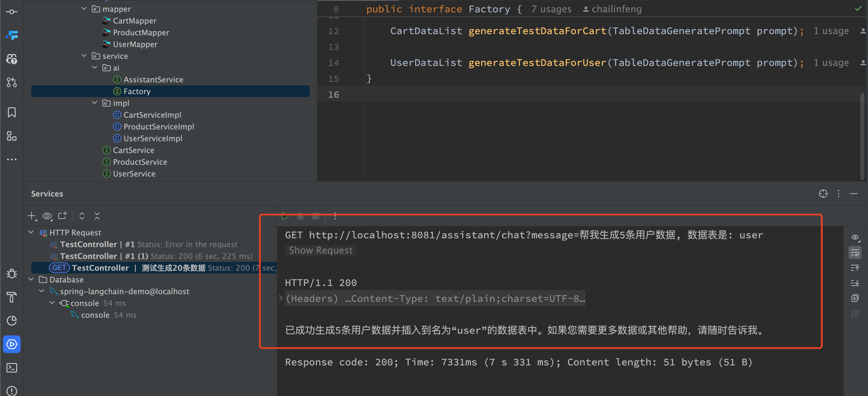868x396 pixels.
Task: Open the AssistantService interface
Action: click(153, 79)
